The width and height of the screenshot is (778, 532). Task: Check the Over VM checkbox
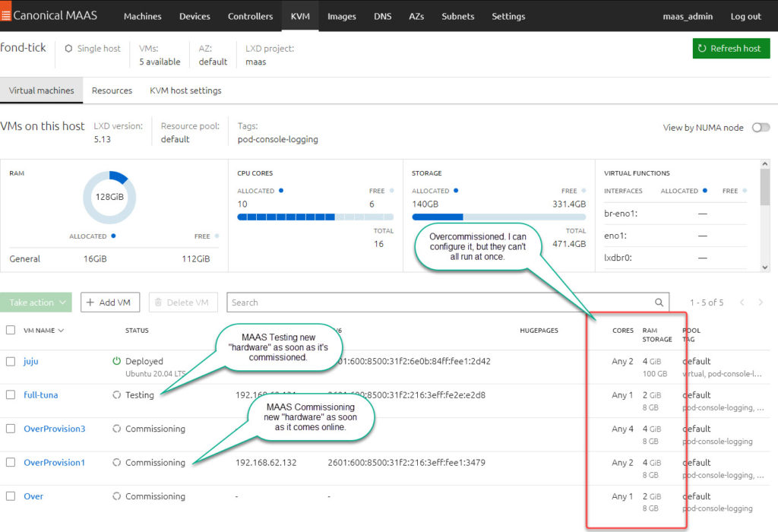(x=11, y=496)
